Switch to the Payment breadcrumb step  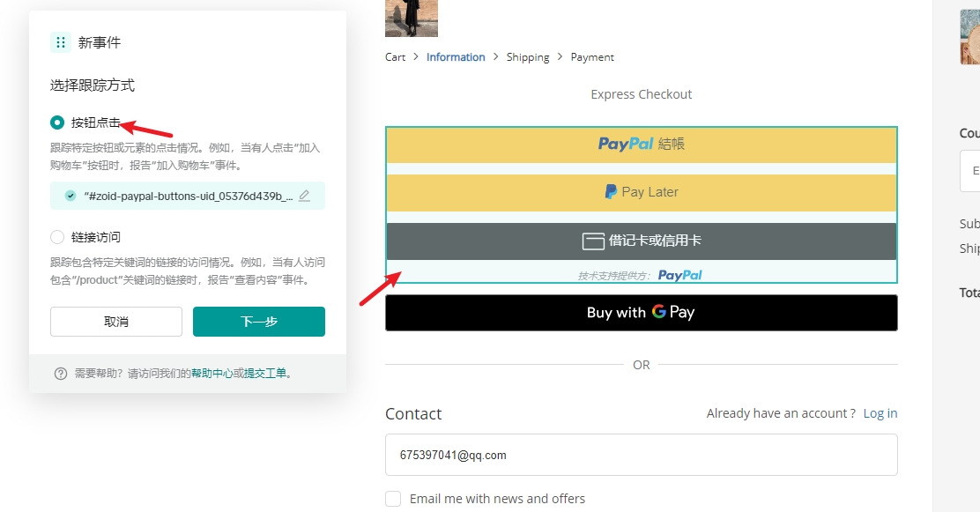pos(592,57)
